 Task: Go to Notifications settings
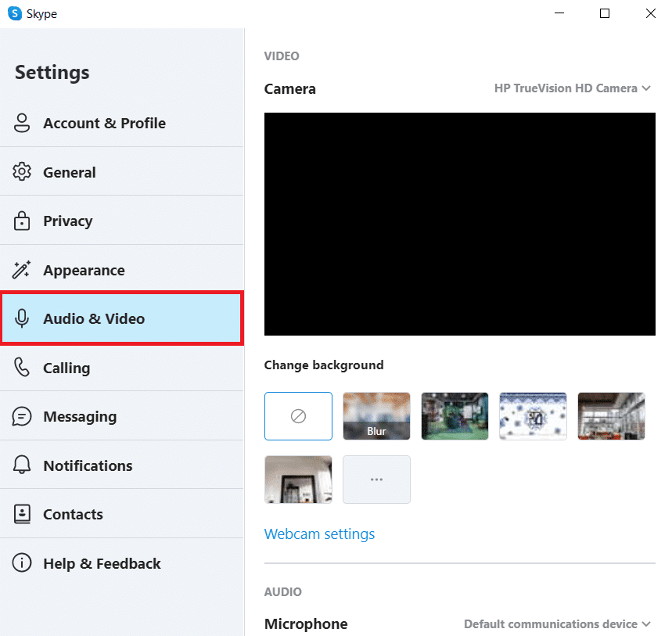[x=122, y=465]
